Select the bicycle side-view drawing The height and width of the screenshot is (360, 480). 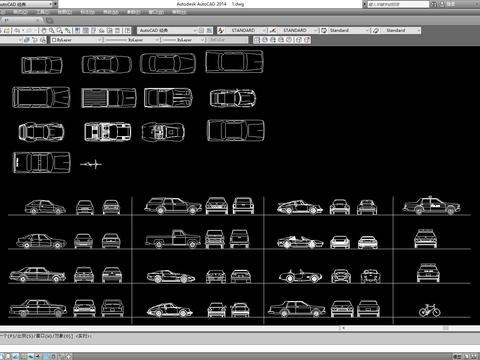(429, 310)
